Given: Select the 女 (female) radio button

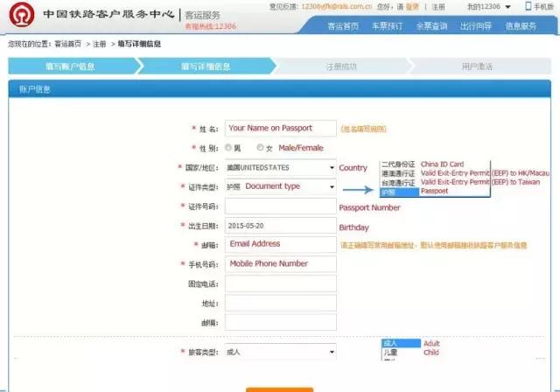Looking at the screenshot, I should (x=260, y=148).
